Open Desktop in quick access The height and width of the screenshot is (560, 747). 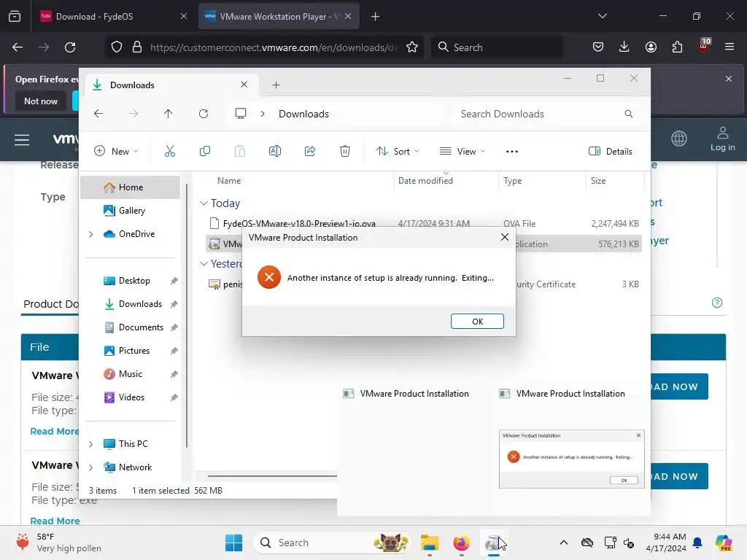coord(134,281)
